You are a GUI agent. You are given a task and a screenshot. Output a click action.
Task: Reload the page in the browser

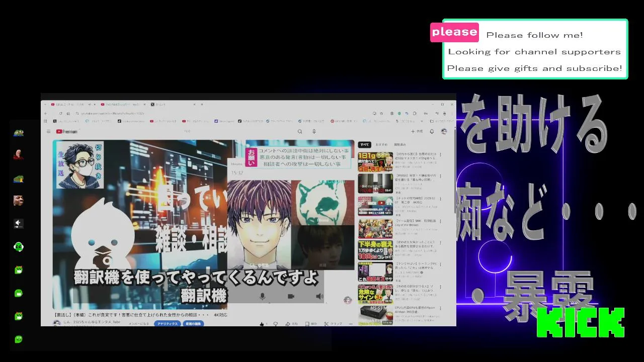pos(60,114)
